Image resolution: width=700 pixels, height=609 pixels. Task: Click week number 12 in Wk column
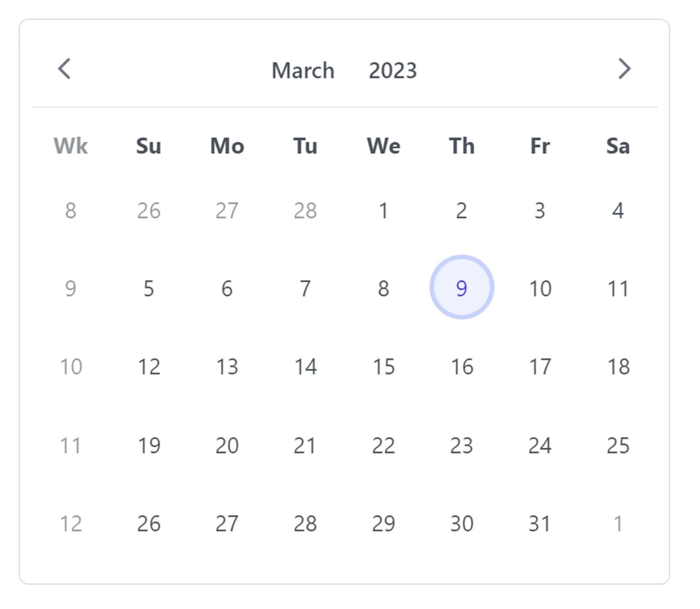[x=71, y=523]
